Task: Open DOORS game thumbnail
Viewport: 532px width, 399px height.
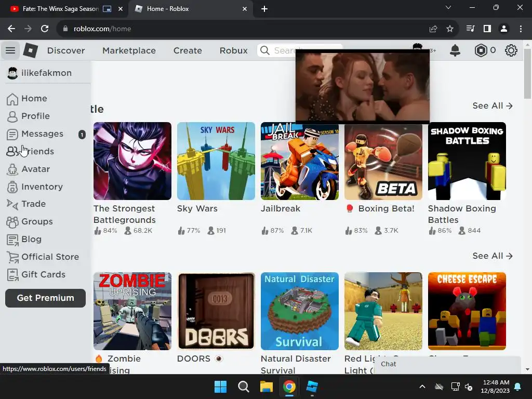Action: coord(216,311)
